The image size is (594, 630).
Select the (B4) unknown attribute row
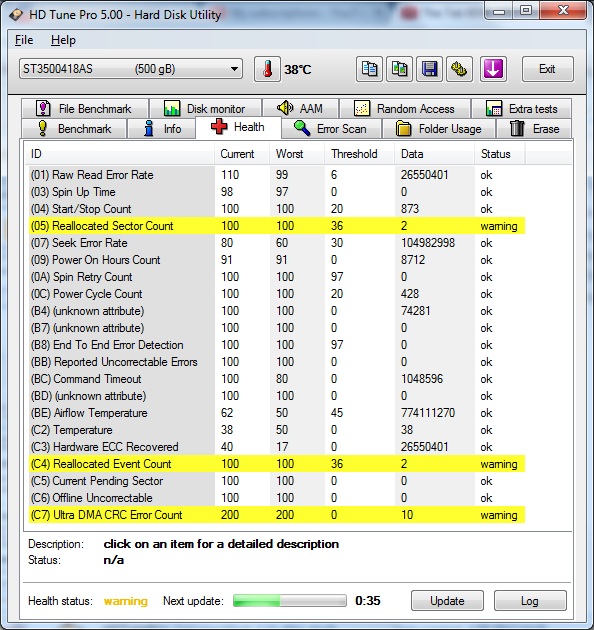point(277,311)
